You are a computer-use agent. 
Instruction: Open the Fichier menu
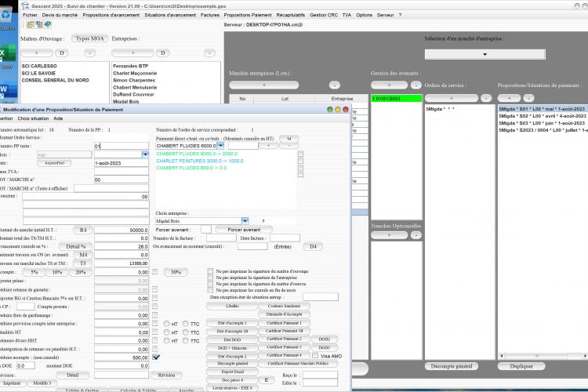pos(30,15)
